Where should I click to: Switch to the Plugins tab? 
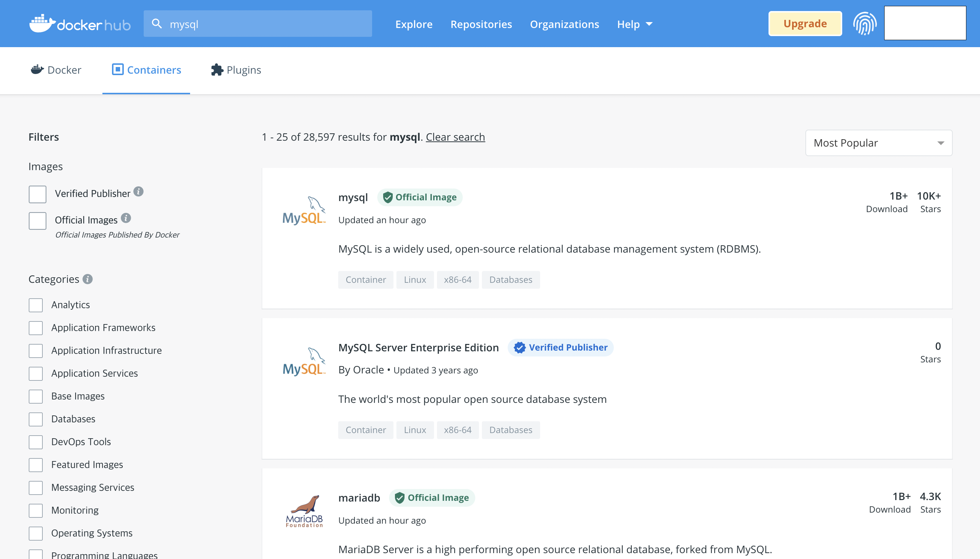[236, 70]
